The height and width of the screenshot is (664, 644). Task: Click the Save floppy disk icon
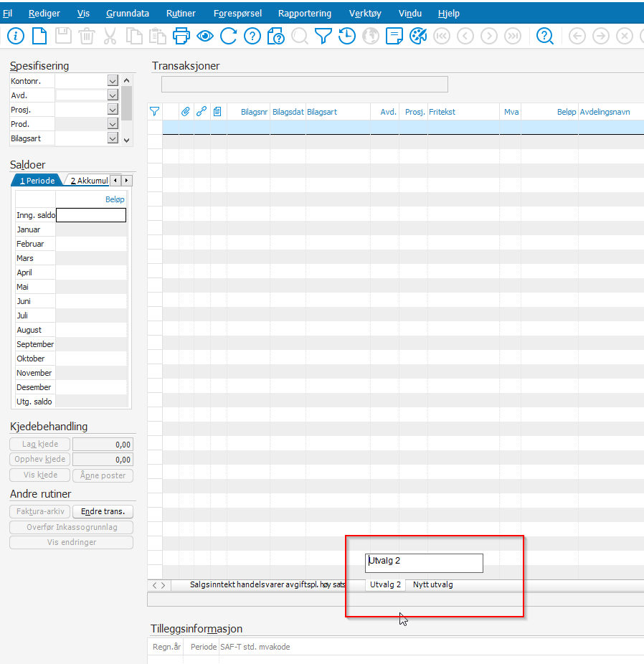tap(63, 36)
